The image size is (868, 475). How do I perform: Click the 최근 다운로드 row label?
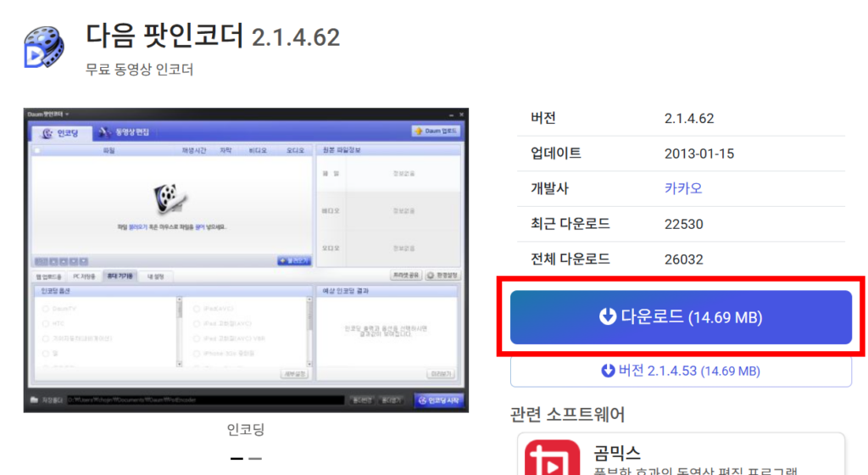point(570,224)
